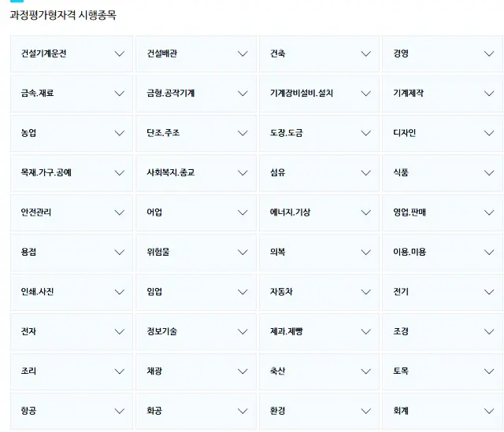Select the 안전관리 category label

[x=37, y=212]
